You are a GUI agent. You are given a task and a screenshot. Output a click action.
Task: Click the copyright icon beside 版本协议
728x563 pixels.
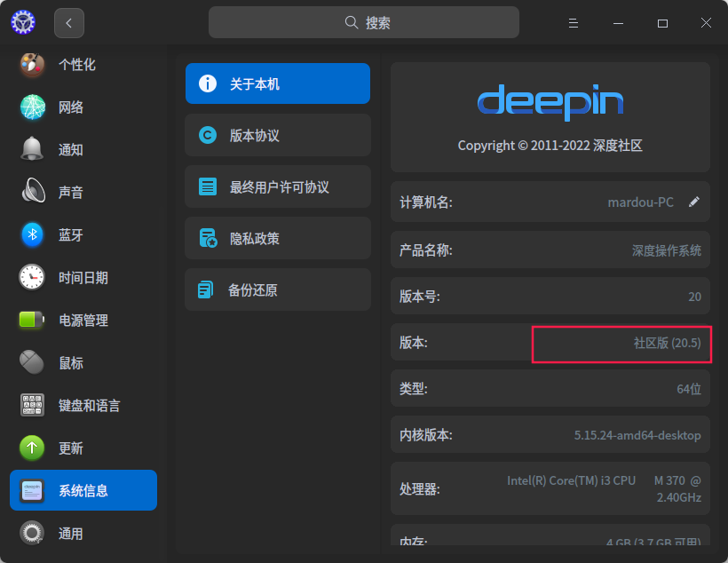208,135
